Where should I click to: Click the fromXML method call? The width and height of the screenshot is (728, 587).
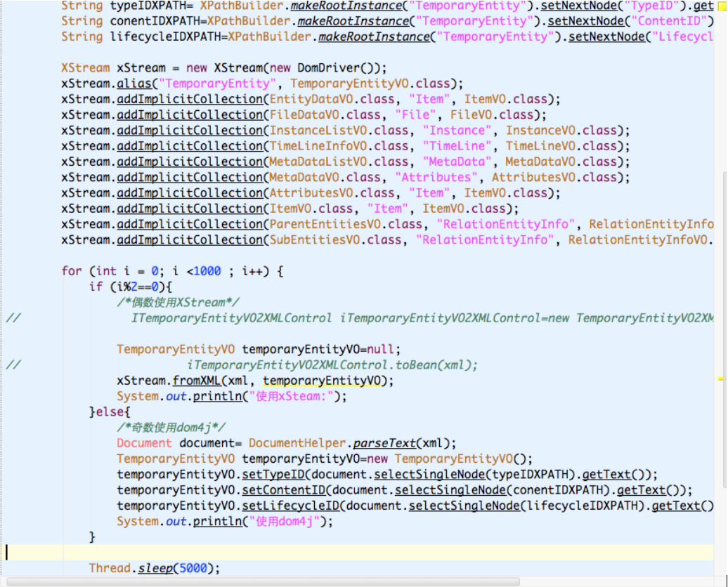pyautogui.click(x=197, y=381)
